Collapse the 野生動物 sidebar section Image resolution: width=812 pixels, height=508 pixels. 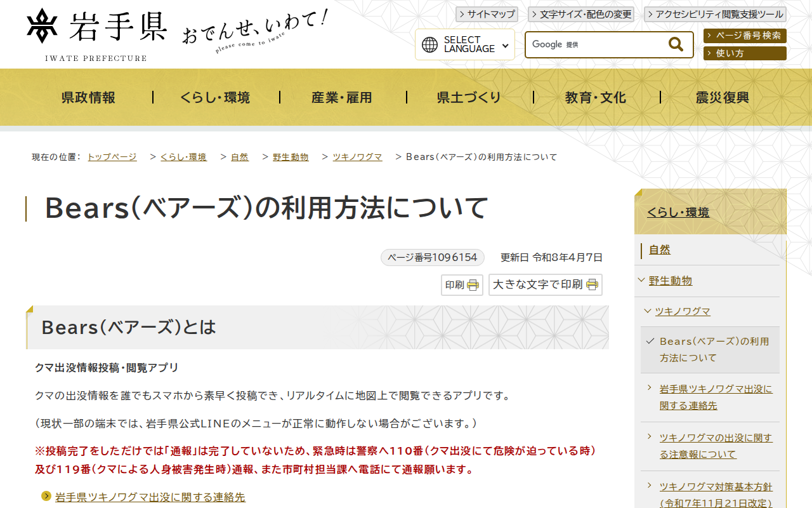(x=641, y=281)
